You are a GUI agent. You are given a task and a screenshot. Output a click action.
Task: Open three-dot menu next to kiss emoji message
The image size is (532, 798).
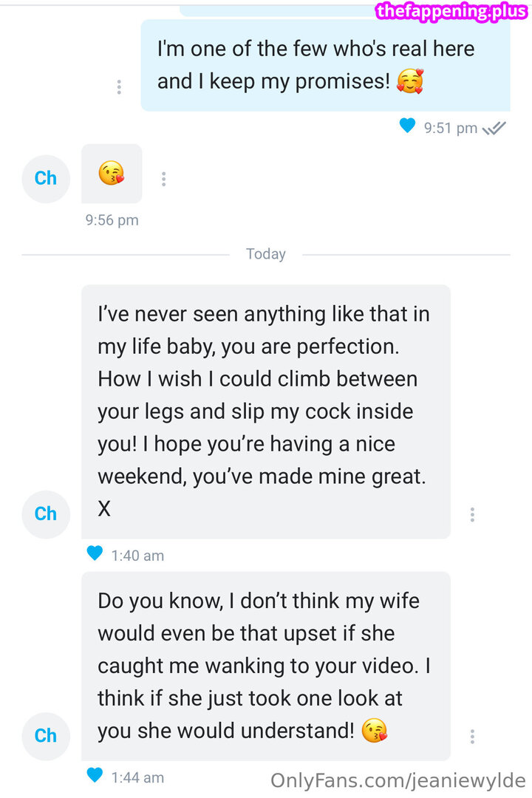pyautogui.click(x=163, y=179)
